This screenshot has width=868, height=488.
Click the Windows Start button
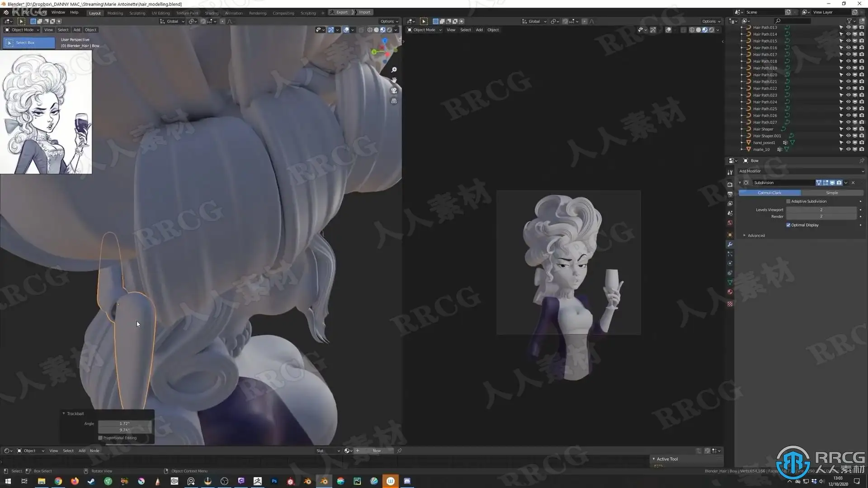pyautogui.click(x=8, y=481)
